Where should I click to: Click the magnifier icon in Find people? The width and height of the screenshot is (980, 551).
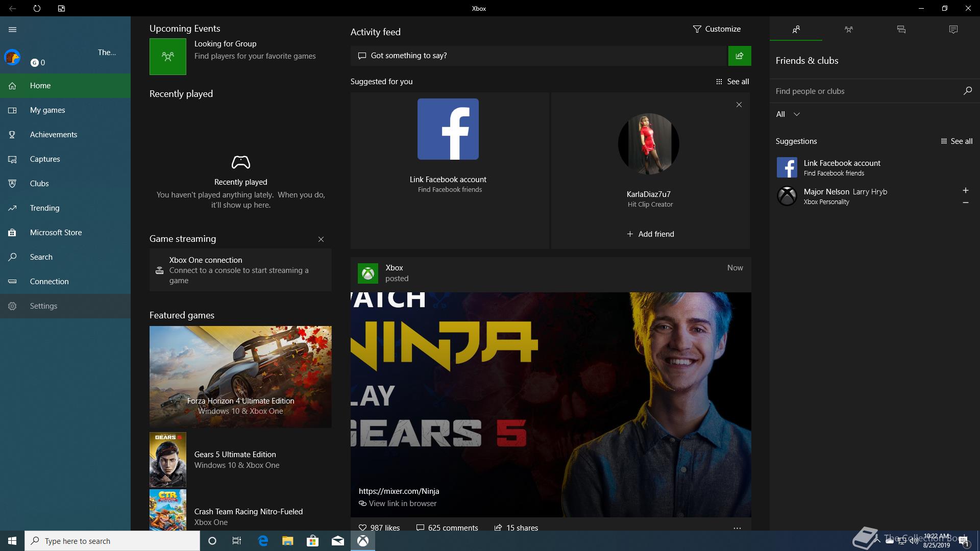967,91
